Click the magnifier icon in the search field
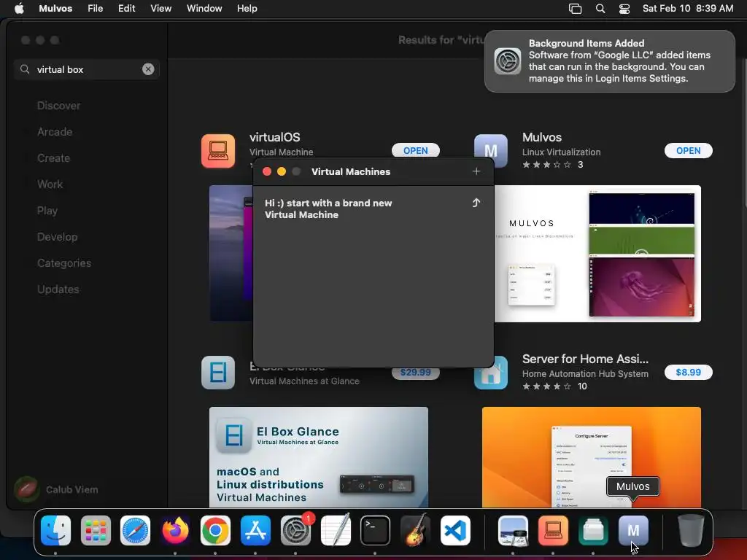This screenshot has height=560, width=747. [25, 69]
